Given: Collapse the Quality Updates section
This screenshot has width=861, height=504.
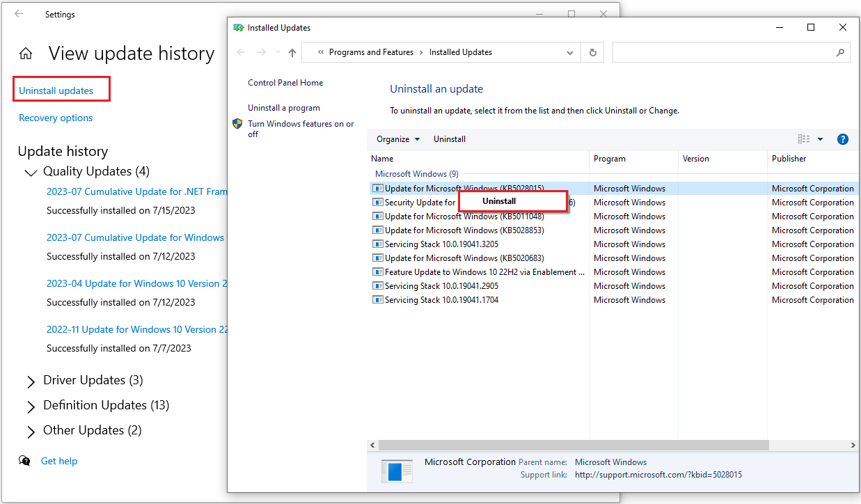Looking at the screenshot, I should pyautogui.click(x=31, y=172).
